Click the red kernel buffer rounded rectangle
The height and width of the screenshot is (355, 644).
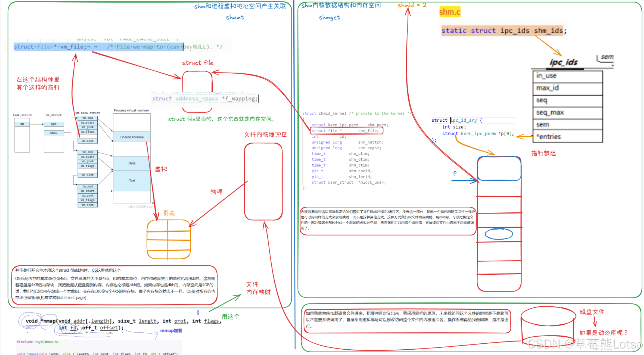[263, 181]
